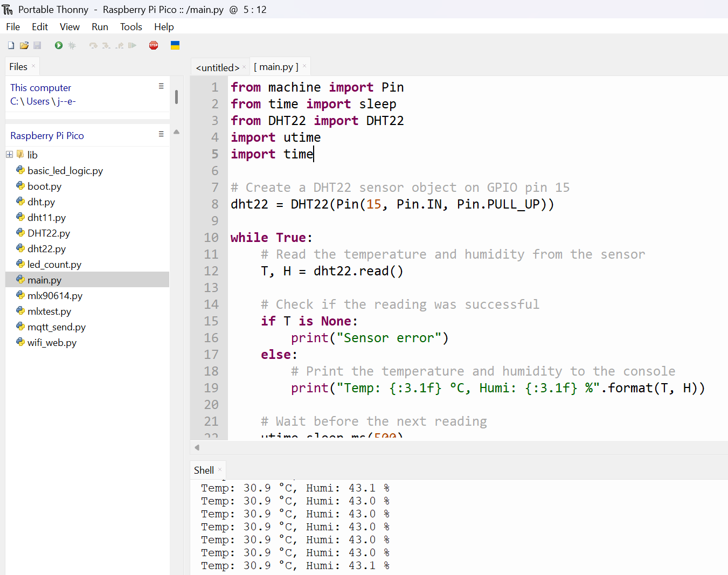Close the <untitled> tab
This screenshot has height=575, width=728.
click(244, 67)
